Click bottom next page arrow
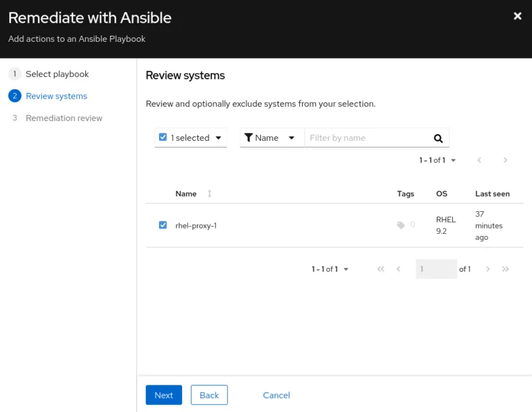Viewport: 532px width, 412px height. click(487, 269)
